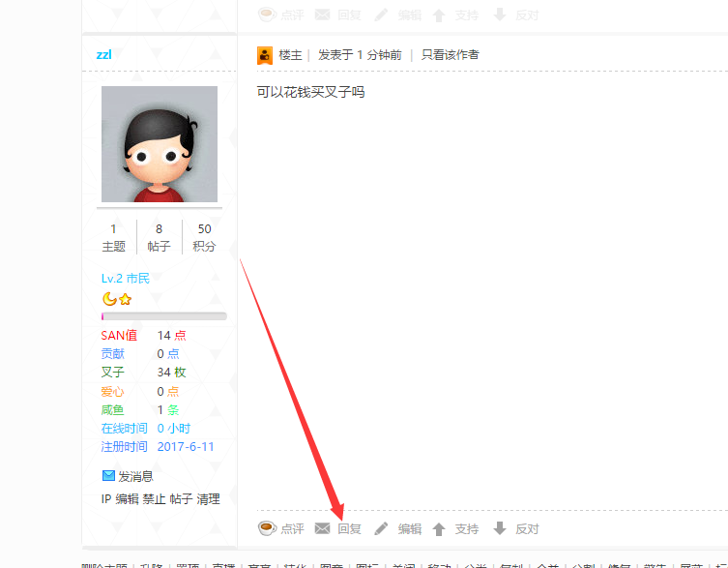Select 只看该作者 to filter by author
This screenshot has height=568, width=728.
450,55
